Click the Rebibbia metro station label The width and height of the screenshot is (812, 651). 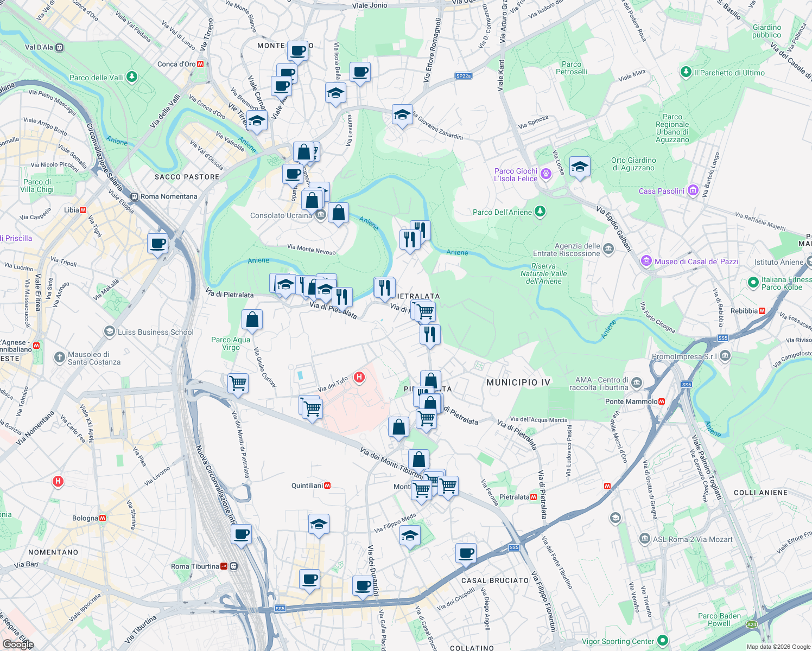pyautogui.click(x=744, y=311)
